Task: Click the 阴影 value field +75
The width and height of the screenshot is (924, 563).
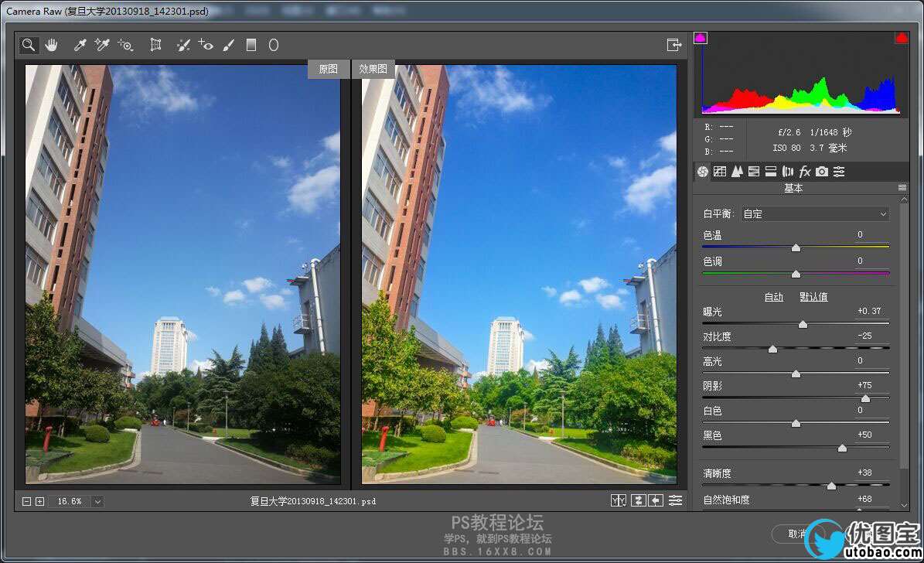Action: pos(871,385)
